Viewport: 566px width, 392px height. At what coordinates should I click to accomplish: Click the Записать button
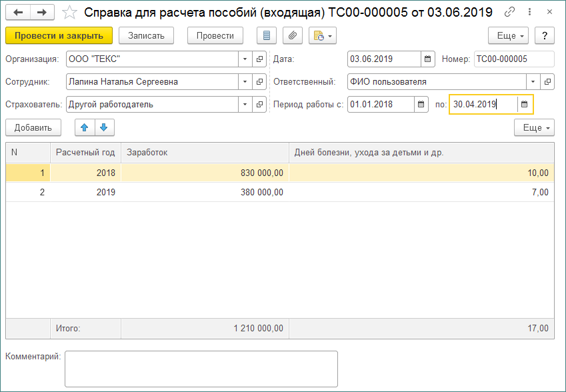pyautogui.click(x=145, y=35)
